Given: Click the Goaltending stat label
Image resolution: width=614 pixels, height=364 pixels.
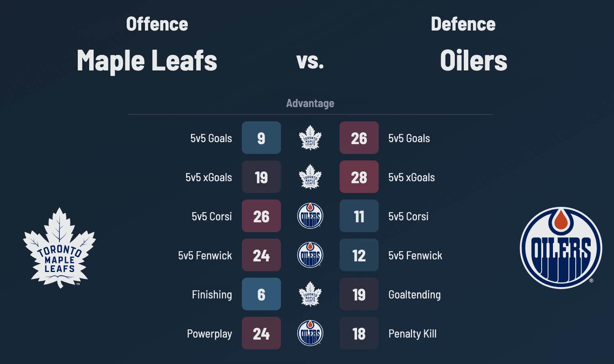Looking at the screenshot, I should pos(414,294).
